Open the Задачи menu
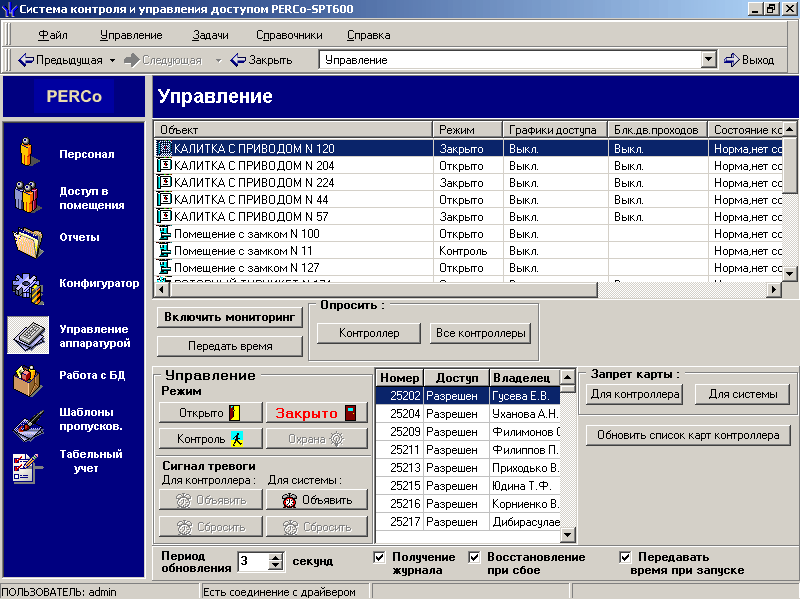The height and width of the screenshot is (600, 800). coord(210,35)
